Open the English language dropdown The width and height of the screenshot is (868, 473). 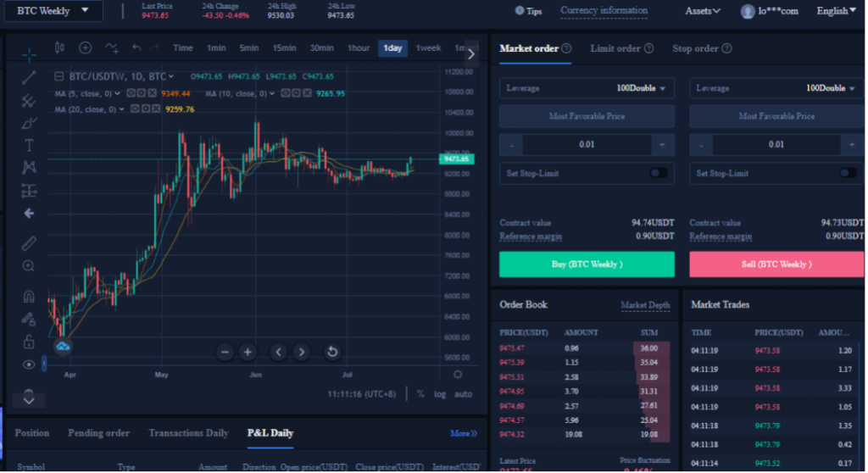[836, 10]
